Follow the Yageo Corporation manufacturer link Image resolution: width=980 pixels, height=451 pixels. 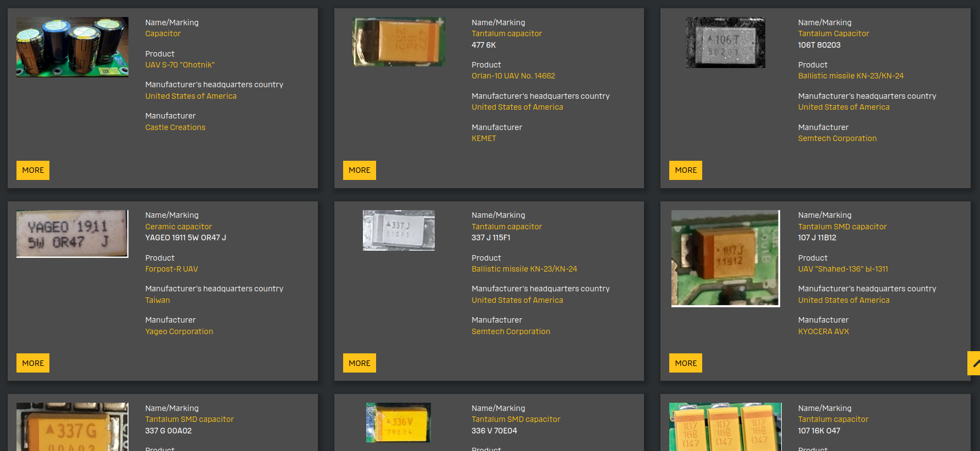(179, 331)
